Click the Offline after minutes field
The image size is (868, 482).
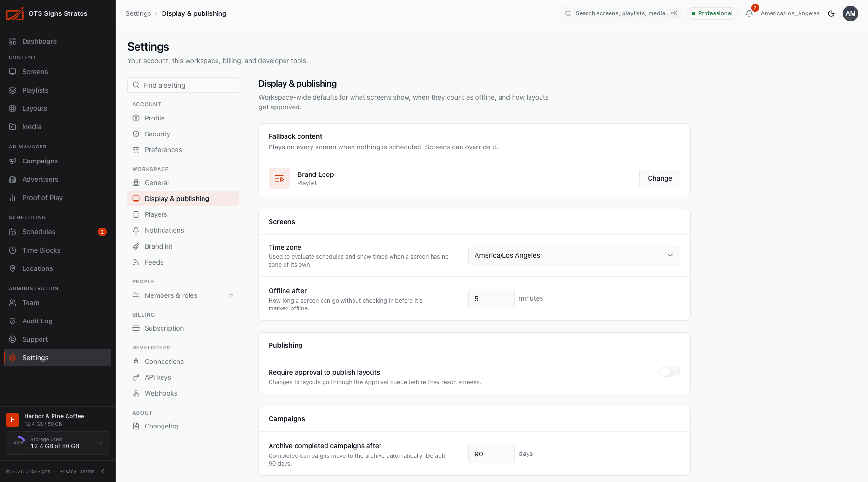(x=491, y=298)
